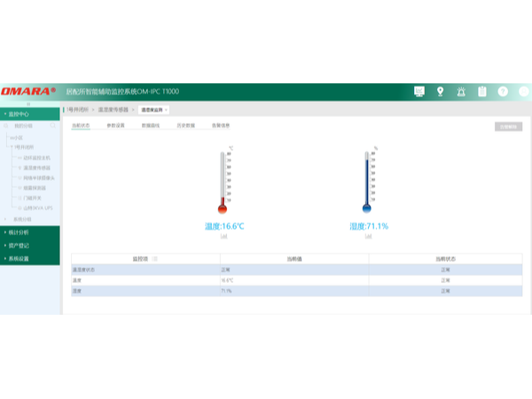The height and width of the screenshot is (399, 532).
Task: Open the 告警信息 tab
Action: click(x=220, y=126)
